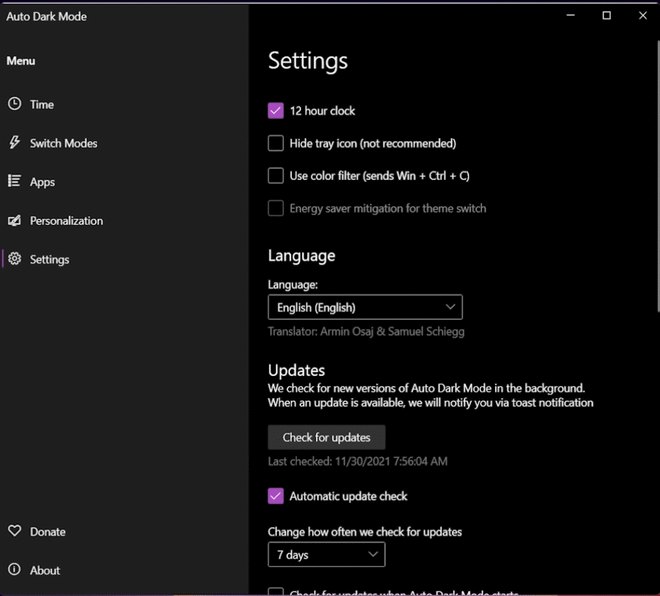Click the clock icon beside Time
The image size is (660, 596).
tap(14, 104)
